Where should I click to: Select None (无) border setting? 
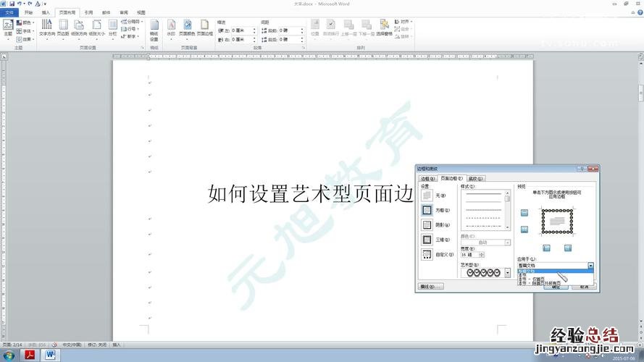point(434,195)
